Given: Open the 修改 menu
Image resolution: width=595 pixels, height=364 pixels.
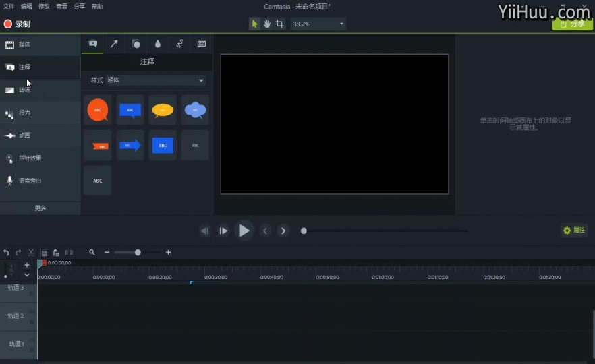Looking at the screenshot, I should (44, 7).
